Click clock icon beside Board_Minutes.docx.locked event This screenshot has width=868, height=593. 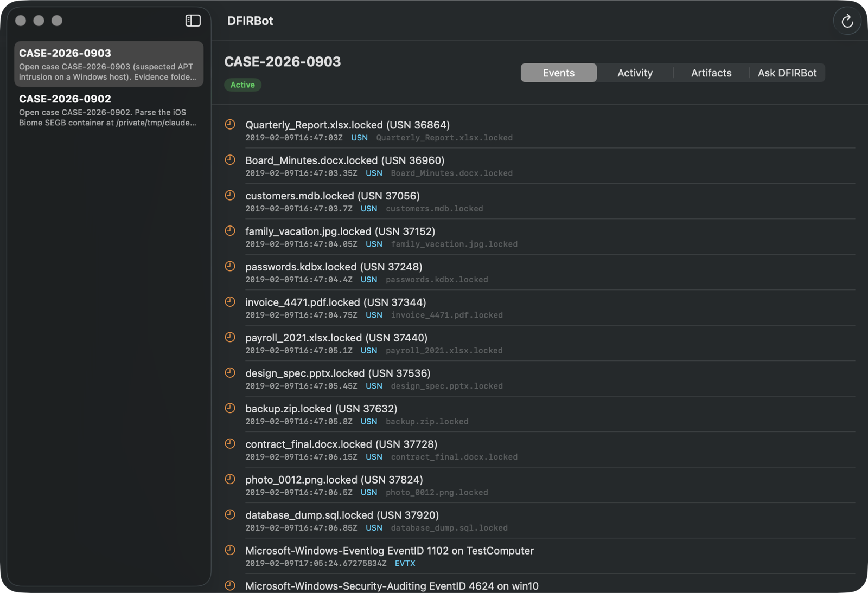coord(230,160)
